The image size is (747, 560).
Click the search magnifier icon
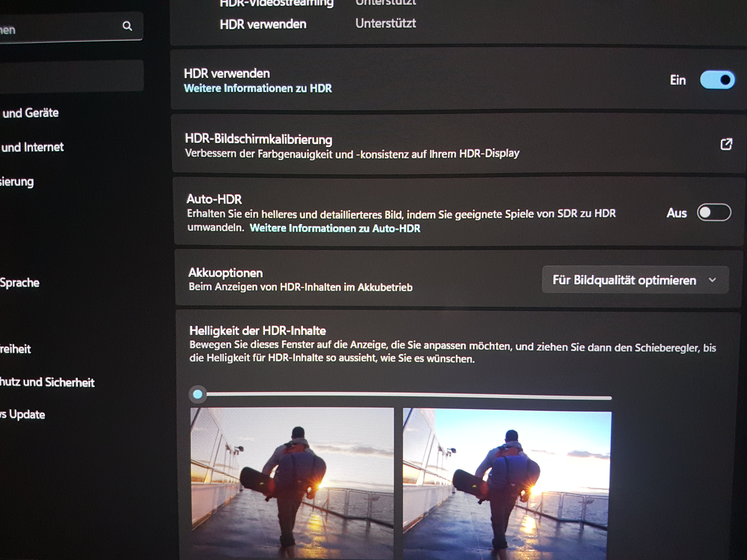tap(127, 26)
